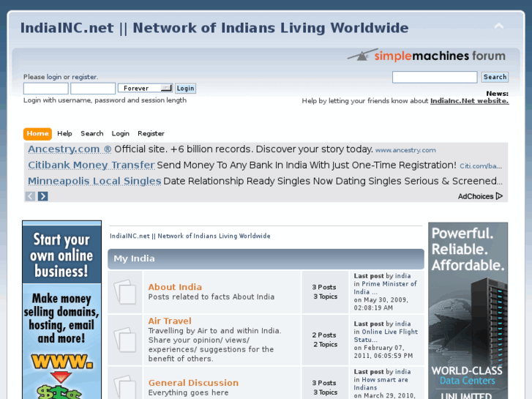Screen dimensions: 532x399
Task: Open the 'Online Live Flight Statu...' last post
Action: pos(386,335)
